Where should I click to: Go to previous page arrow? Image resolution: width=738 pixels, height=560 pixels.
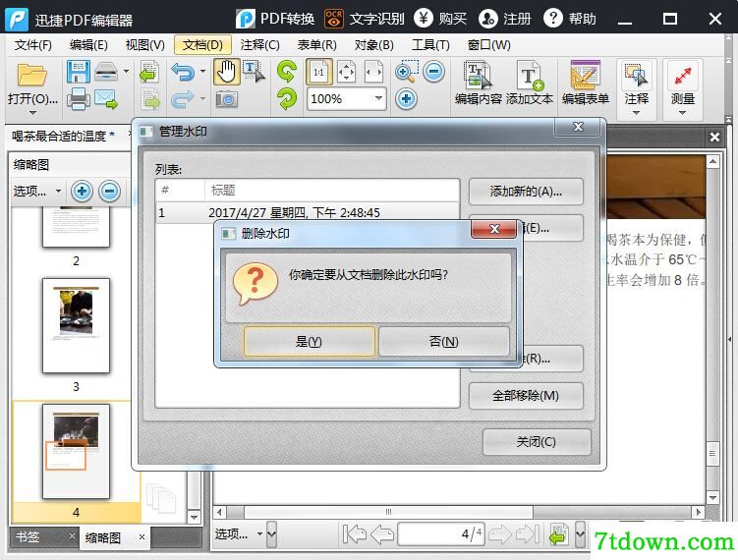point(382,534)
